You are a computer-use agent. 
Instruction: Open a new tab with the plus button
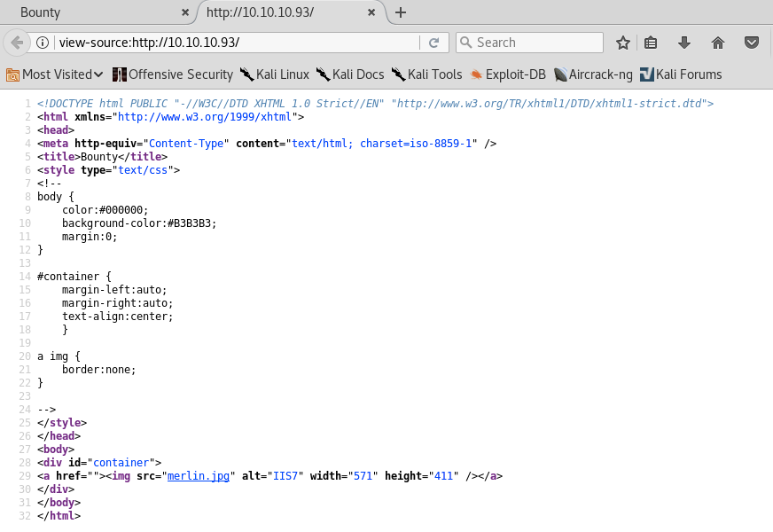401,12
